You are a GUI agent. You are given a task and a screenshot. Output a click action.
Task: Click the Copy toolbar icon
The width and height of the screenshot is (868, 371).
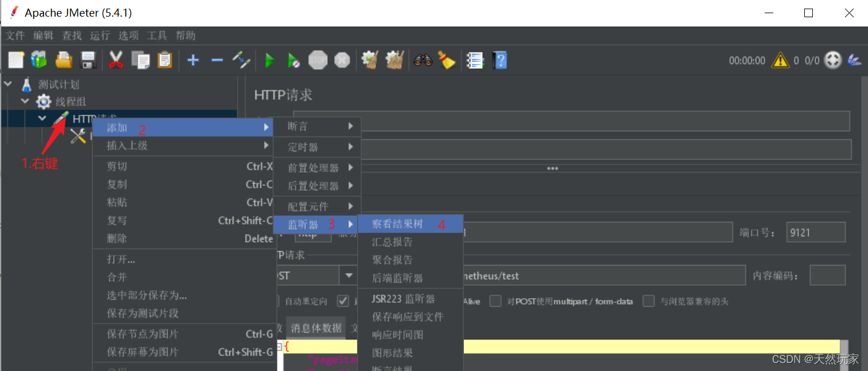click(141, 60)
